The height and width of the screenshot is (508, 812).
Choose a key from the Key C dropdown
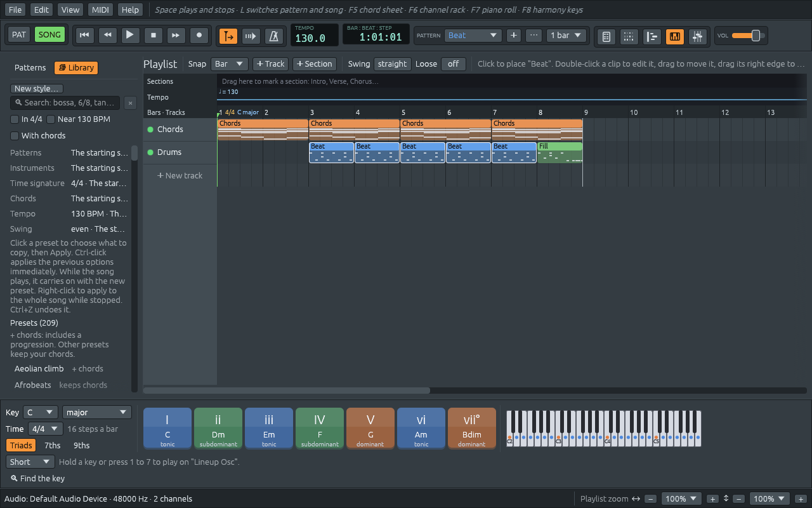pyautogui.click(x=40, y=413)
